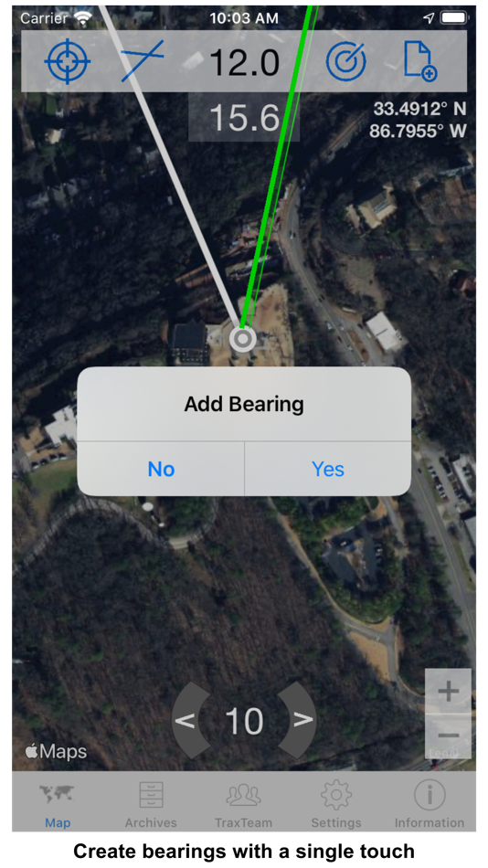Open the Archives tab
The width and height of the screenshot is (488, 868).
tap(151, 803)
